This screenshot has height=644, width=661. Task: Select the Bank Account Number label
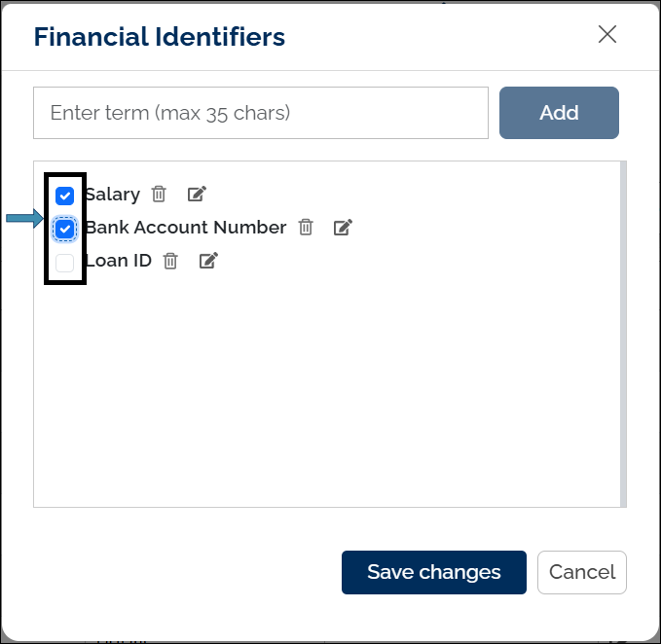[x=187, y=228]
